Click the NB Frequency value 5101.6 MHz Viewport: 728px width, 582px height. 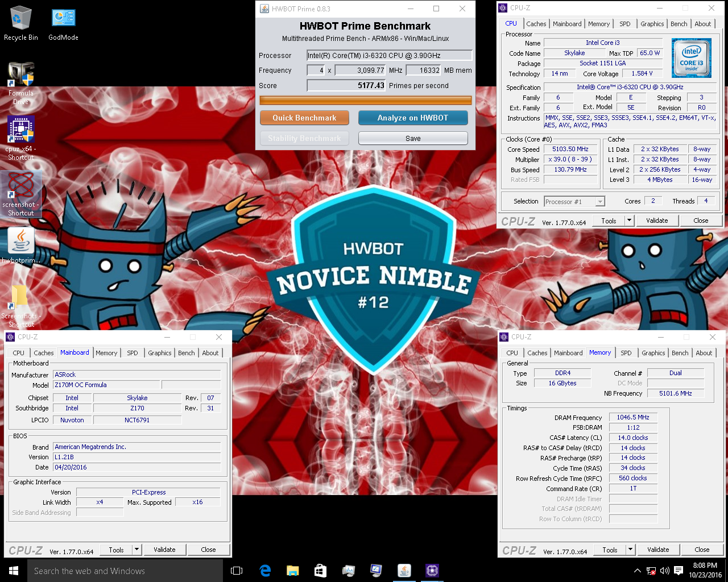(x=676, y=393)
